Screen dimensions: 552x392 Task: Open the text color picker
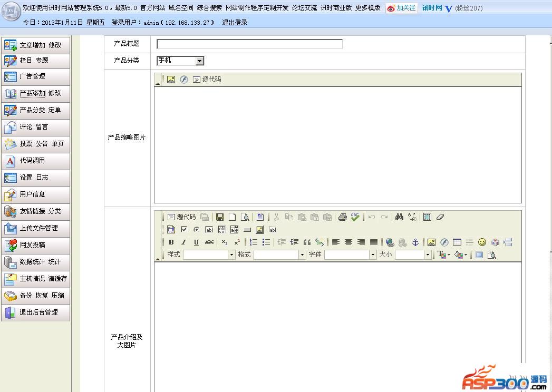tap(444, 255)
